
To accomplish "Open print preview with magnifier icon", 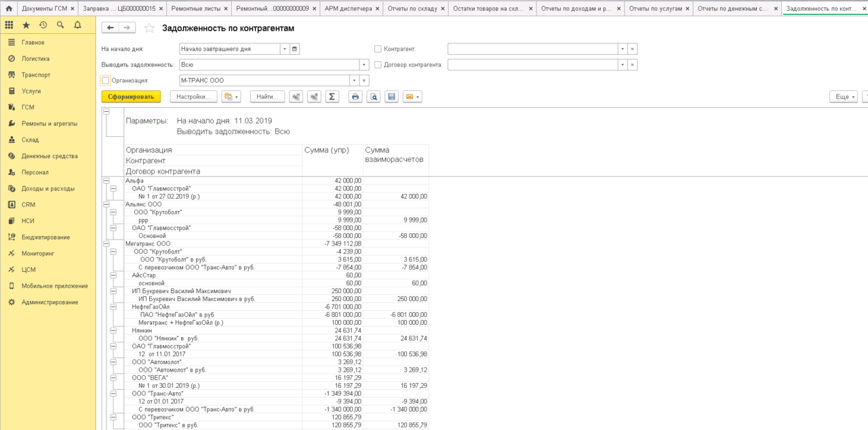I will [374, 97].
